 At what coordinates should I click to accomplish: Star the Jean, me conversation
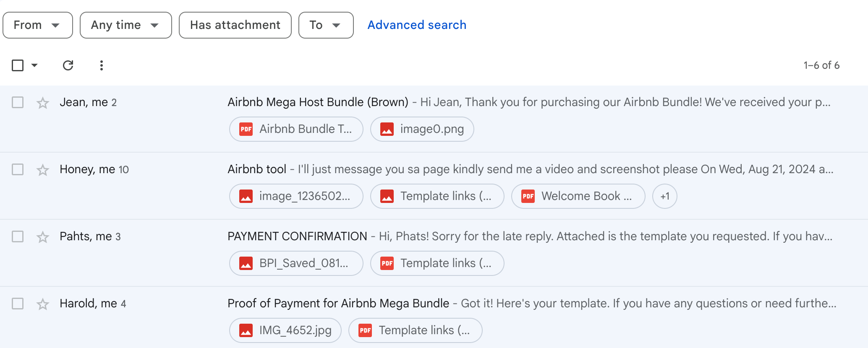[x=43, y=103]
